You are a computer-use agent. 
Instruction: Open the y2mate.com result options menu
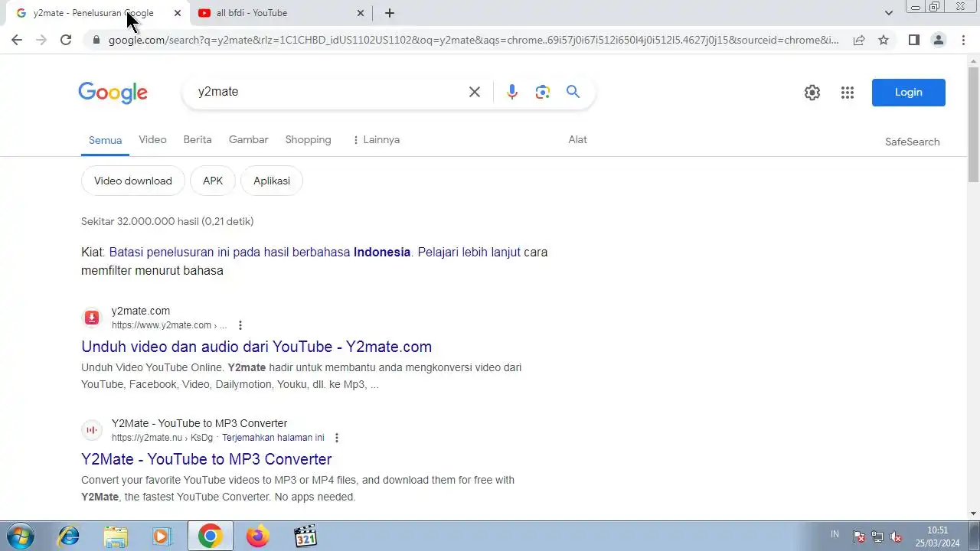(x=240, y=325)
